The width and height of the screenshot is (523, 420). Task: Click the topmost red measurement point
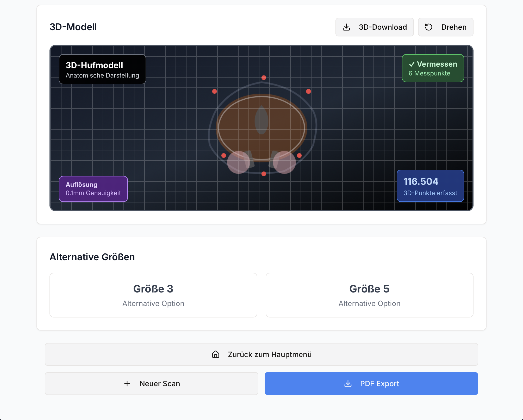coord(264,78)
